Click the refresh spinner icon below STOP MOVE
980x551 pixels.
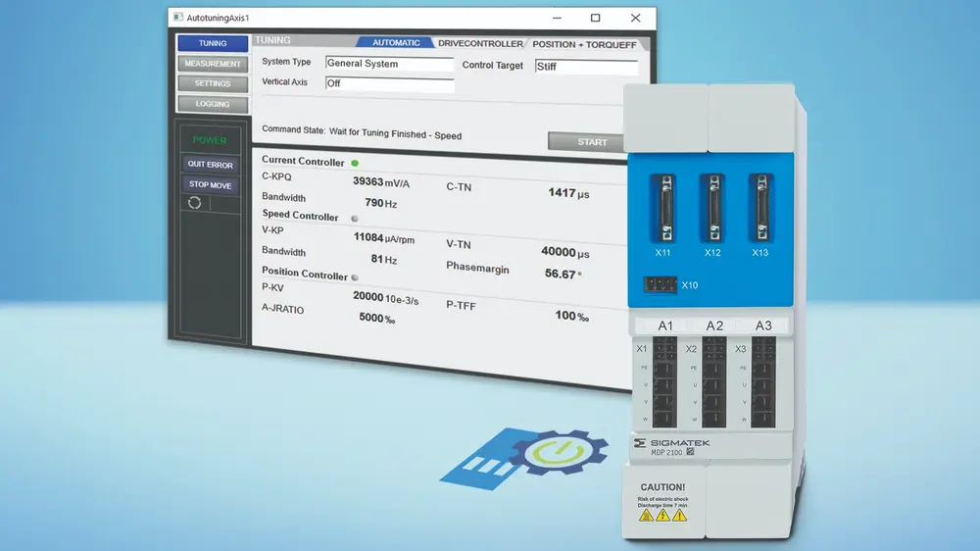[194, 202]
